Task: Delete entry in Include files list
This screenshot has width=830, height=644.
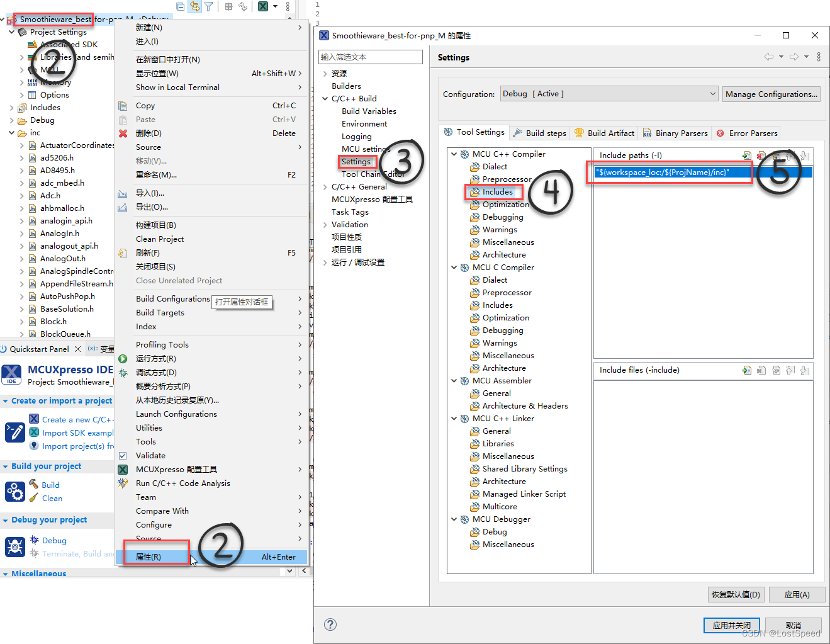Action: point(761,370)
